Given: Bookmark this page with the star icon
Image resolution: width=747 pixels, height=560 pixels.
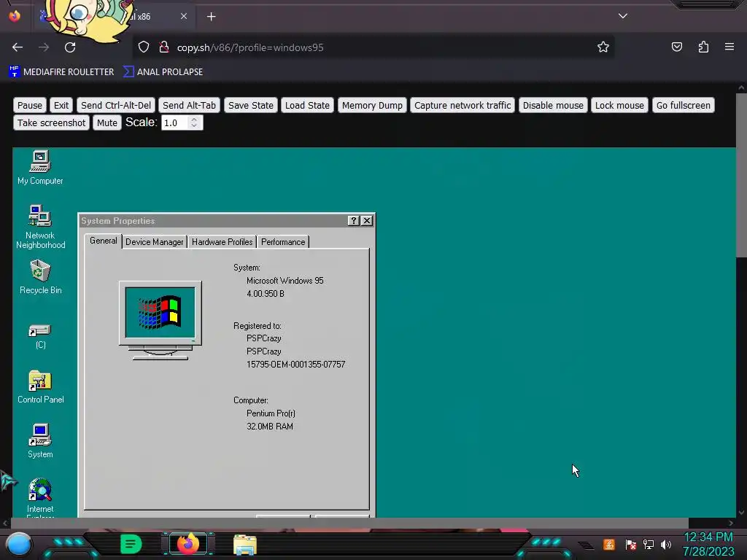Looking at the screenshot, I should click(x=603, y=47).
